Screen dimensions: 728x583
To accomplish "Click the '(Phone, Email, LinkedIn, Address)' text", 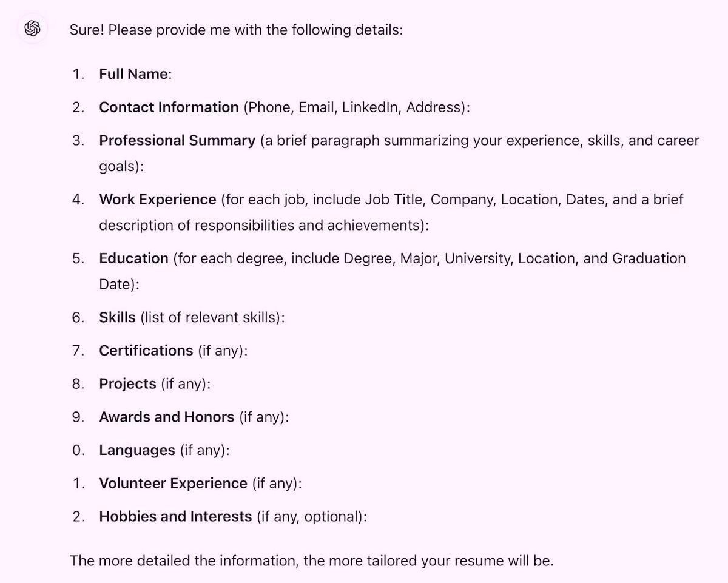I will pos(357,107).
